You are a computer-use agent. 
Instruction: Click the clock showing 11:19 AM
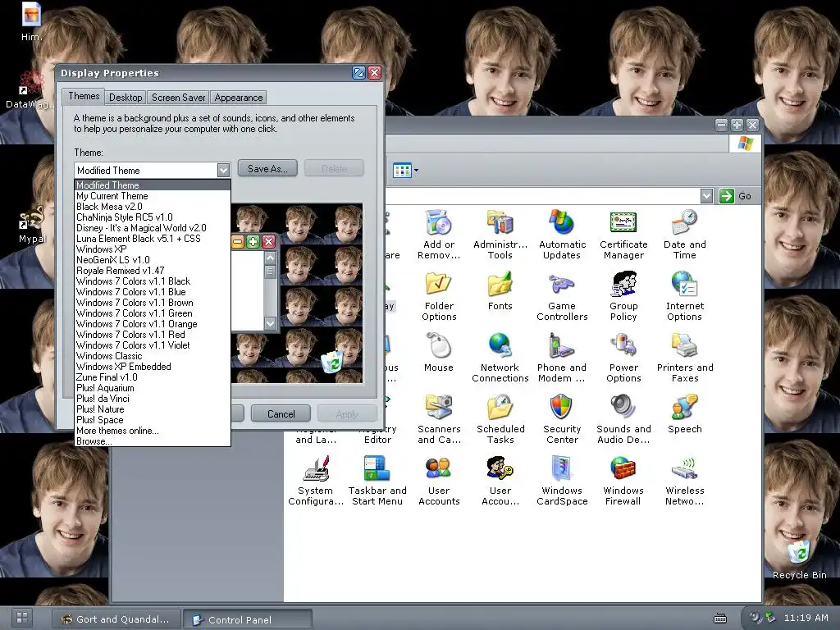806,618
